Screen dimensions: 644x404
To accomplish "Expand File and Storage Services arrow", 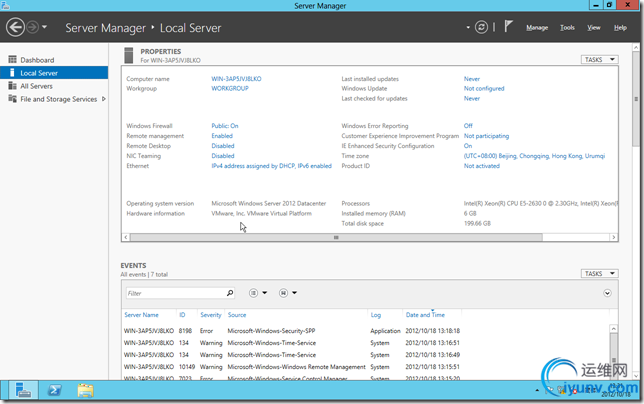I will click(x=104, y=99).
